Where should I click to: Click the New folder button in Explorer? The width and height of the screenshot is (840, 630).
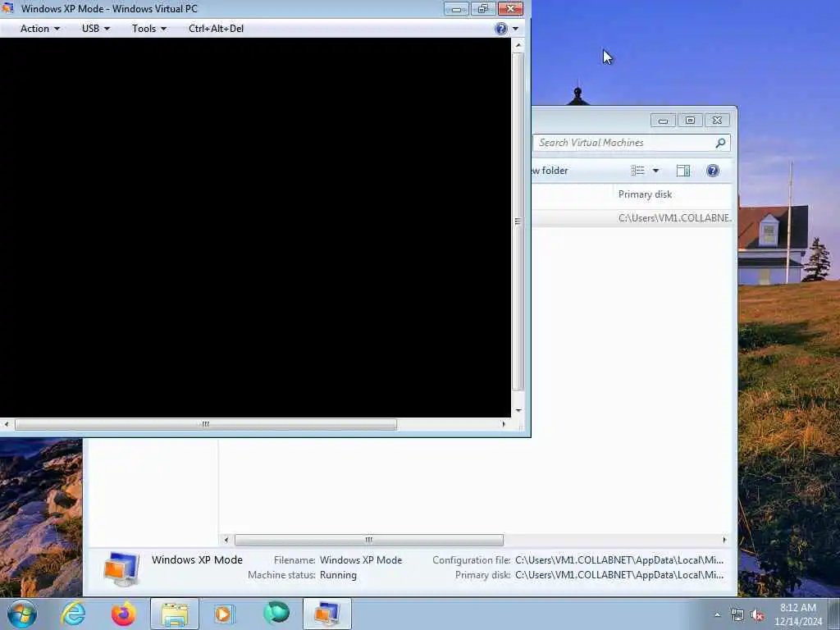pyautogui.click(x=550, y=171)
